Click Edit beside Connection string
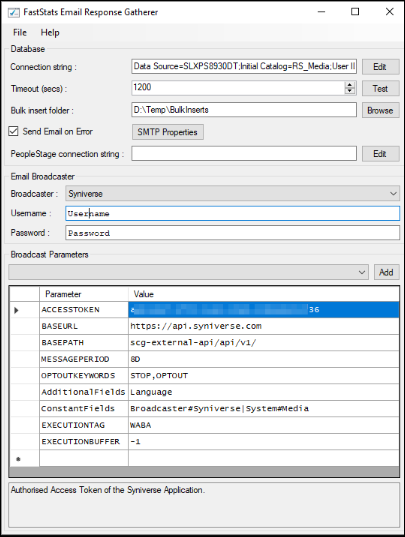 380,67
